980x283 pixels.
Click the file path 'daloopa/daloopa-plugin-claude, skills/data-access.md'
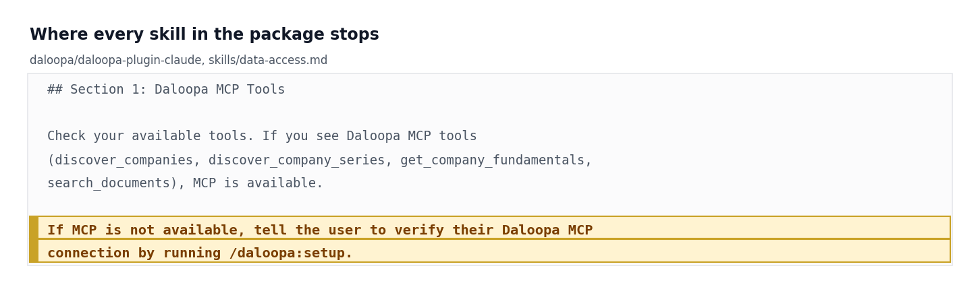tap(178, 61)
